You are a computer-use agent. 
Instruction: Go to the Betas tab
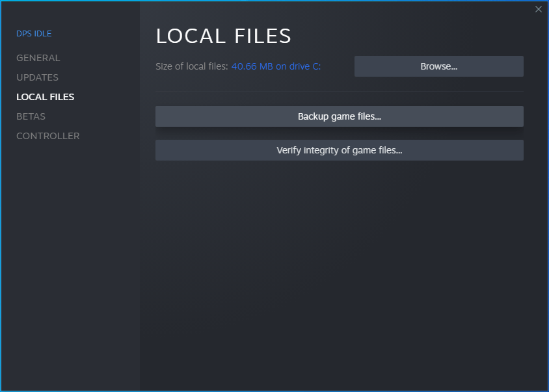(x=31, y=116)
